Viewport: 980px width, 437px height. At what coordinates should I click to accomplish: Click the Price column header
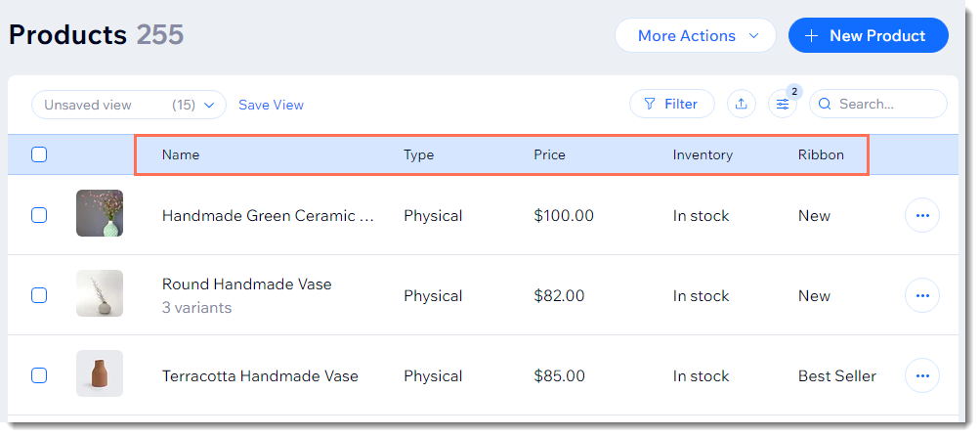[x=549, y=154]
